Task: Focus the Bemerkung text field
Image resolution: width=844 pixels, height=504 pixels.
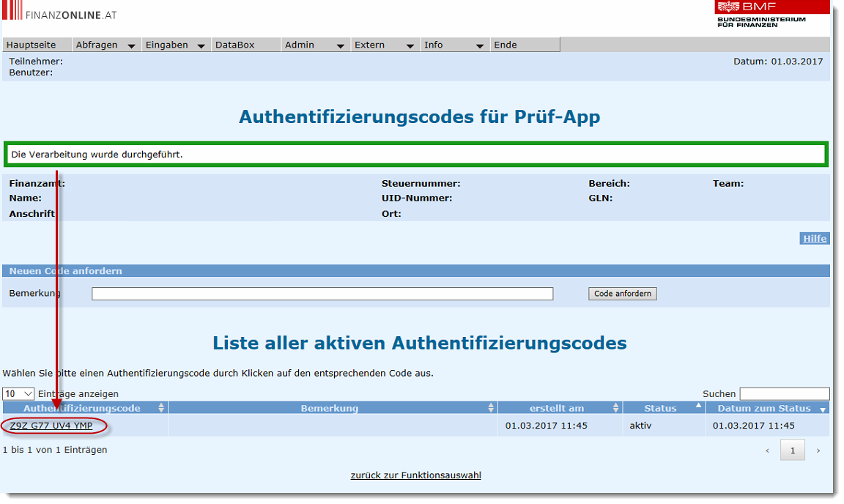Action: pyautogui.click(x=322, y=294)
